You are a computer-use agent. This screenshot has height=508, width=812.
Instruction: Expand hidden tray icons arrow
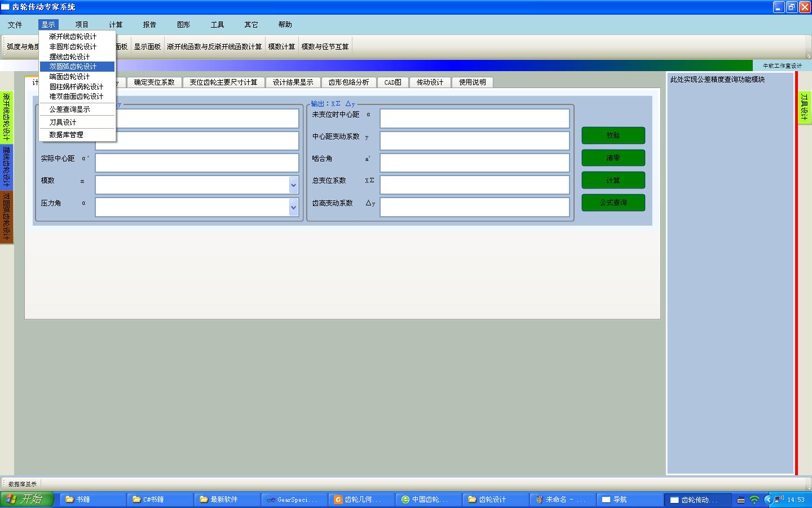[x=767, y=500]
